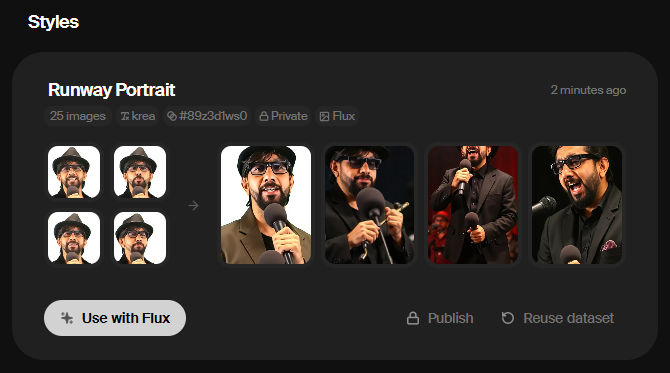670x373 pixels.
Task: Open bottom-right training image thumbnail
Action: pos(140,238)
